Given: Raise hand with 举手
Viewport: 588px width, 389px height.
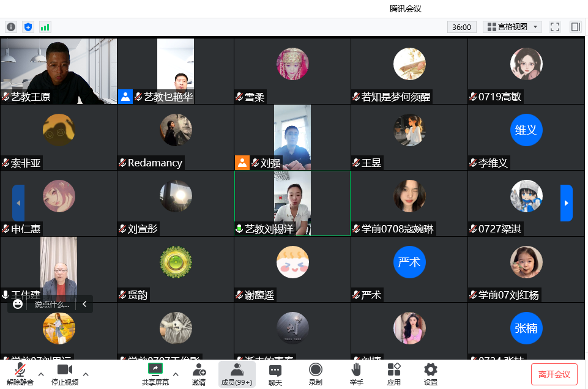Looking at the screenshot, I should pyautogui.click(x=356, y=374).
